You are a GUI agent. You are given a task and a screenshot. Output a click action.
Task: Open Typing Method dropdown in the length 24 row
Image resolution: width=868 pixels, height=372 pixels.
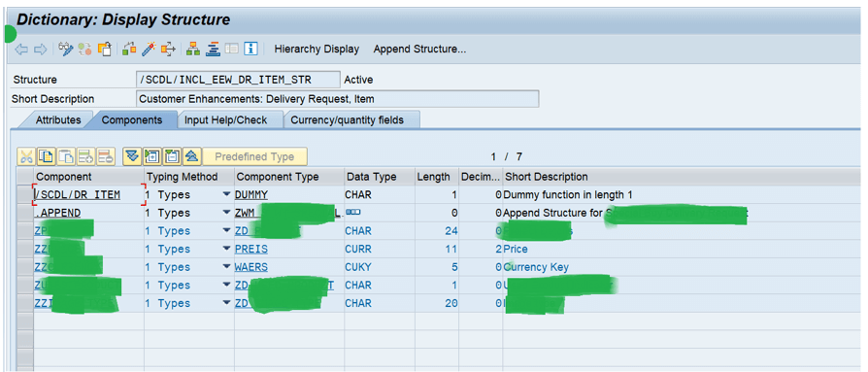[x=226, y=231]
